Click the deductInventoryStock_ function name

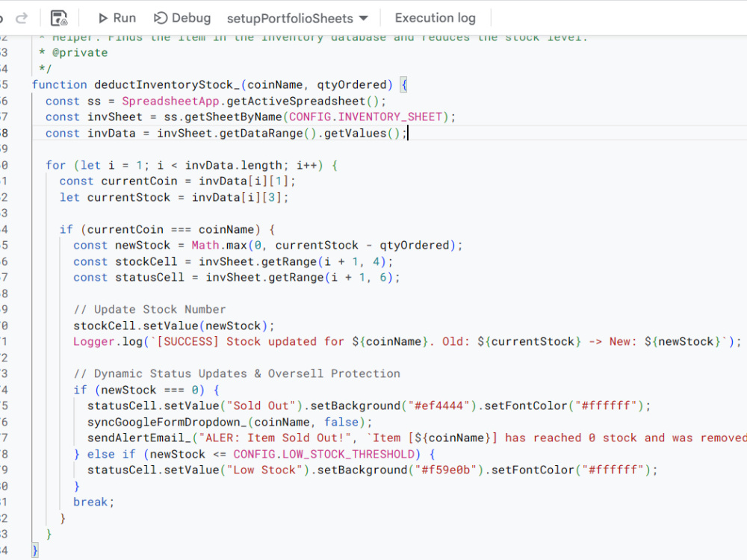167,85
